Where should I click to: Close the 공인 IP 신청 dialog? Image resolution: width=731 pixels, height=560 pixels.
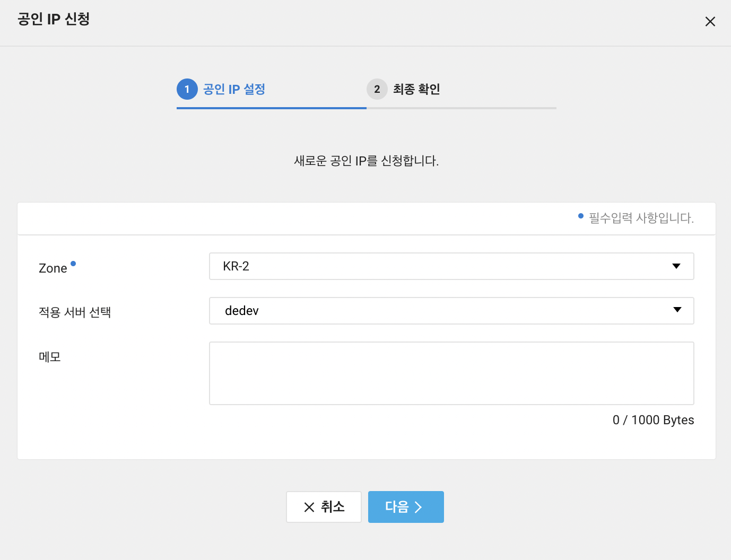[x=710, y=22]
